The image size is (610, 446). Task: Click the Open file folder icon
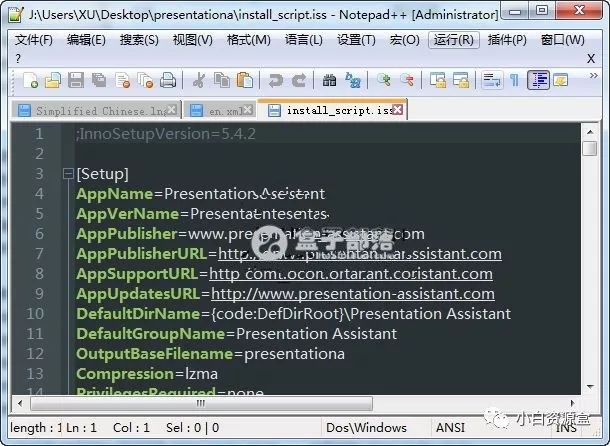(x=53, y=80)
